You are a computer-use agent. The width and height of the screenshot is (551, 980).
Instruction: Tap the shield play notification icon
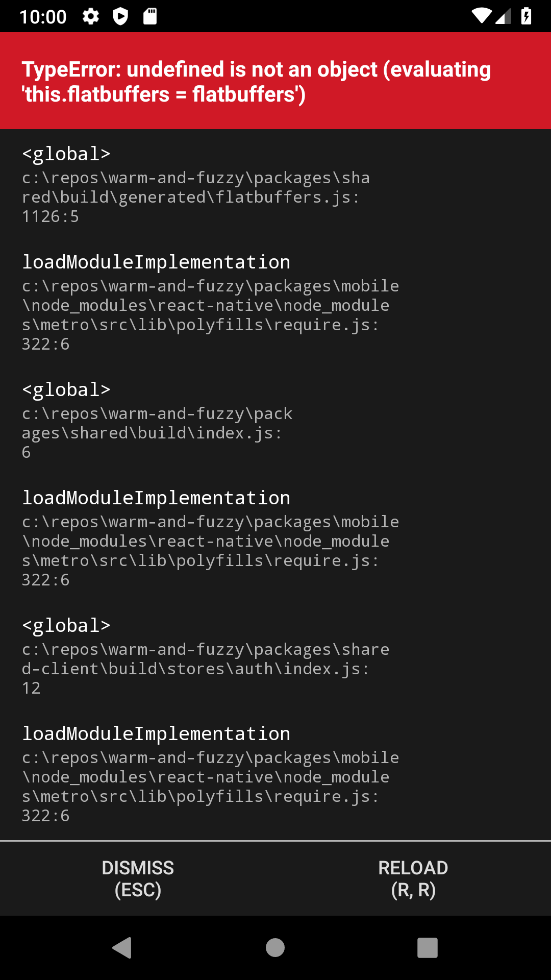pos(120,17)
